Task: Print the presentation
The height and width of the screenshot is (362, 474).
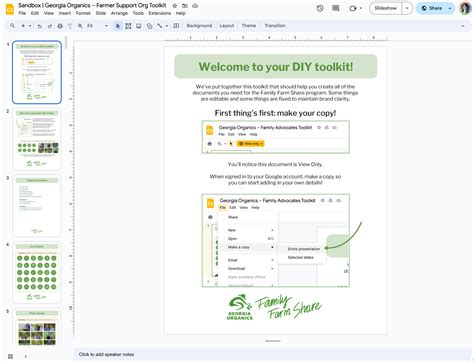Action: coord(60,26)
